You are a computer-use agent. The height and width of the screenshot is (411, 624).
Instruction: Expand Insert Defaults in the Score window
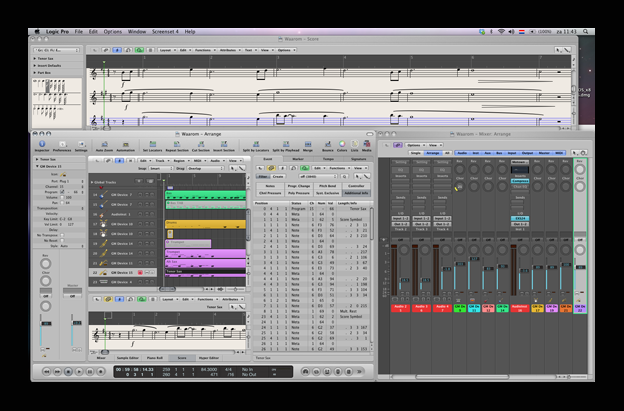pyautogui.click(x=35, y=66)
